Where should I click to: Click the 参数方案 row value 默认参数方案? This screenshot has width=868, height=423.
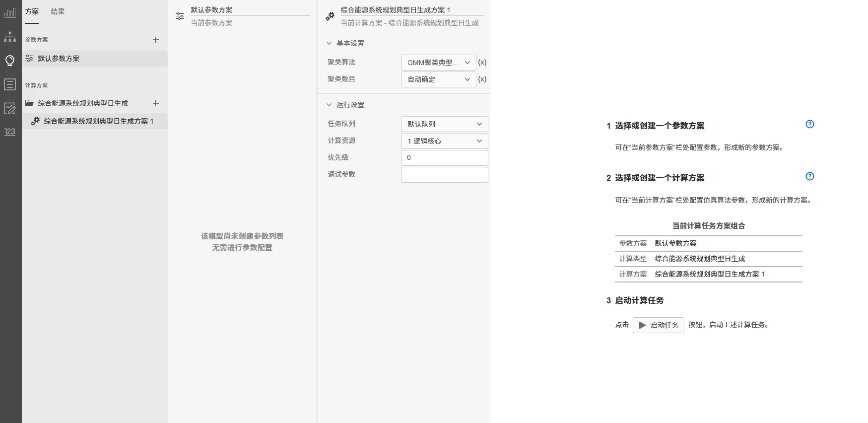[x=675, y=243]
